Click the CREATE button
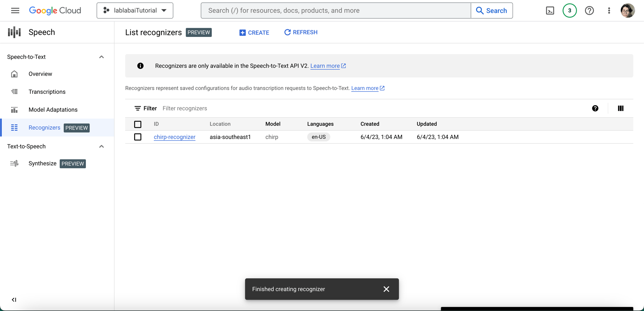The image size is (644, 311). point(254,33)
